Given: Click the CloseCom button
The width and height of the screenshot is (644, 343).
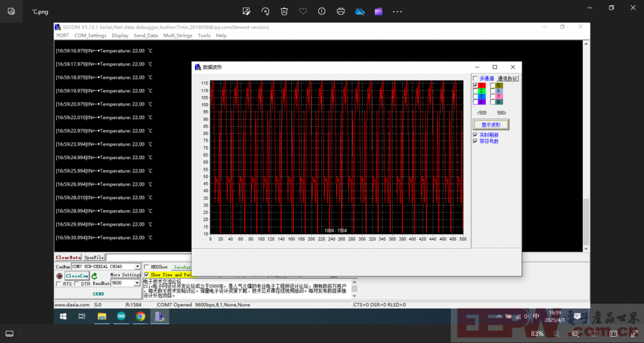Looking at the screenshot, I should click(x=77, y=276).
